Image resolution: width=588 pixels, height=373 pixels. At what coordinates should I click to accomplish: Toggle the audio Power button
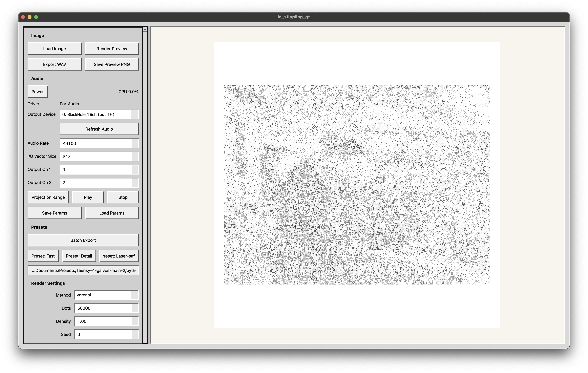coord(38,92)
